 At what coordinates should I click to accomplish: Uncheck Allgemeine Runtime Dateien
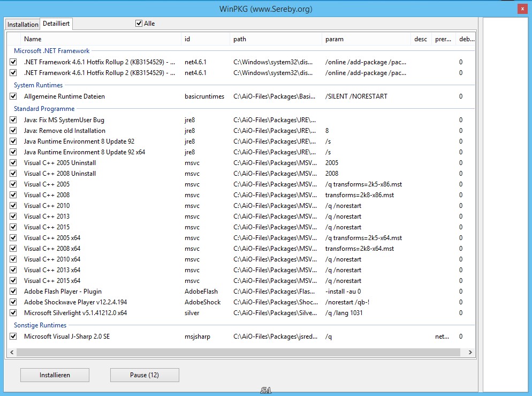(x=13, y=96)
